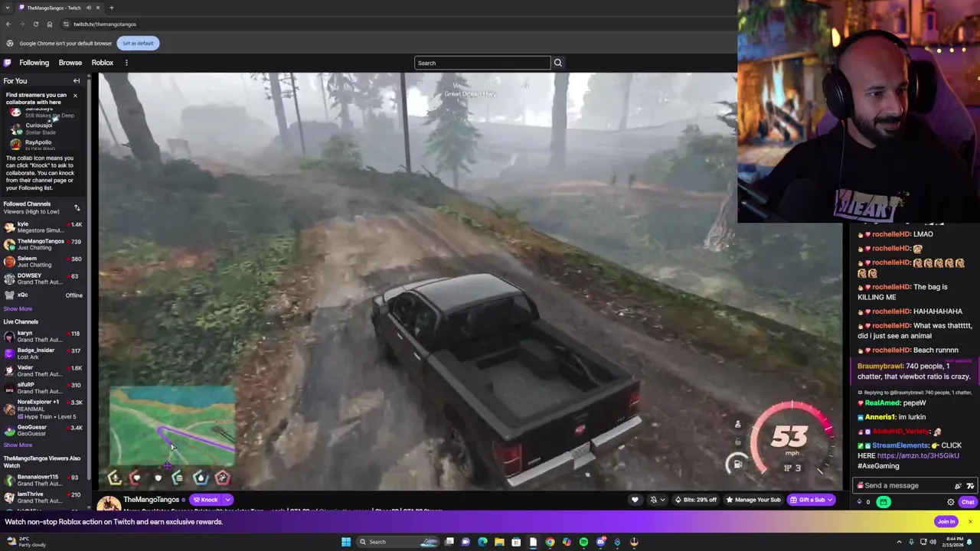Open karyn's live channel
980x551 pixels.
click(x=42, y=337)
